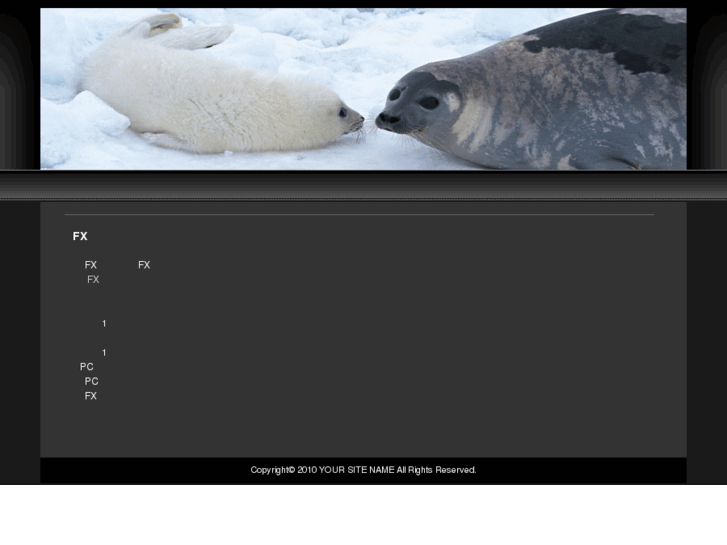Click YOUR SITE NAME in the footer
Viewport: 727px width, 545px height.
(357, 470)
